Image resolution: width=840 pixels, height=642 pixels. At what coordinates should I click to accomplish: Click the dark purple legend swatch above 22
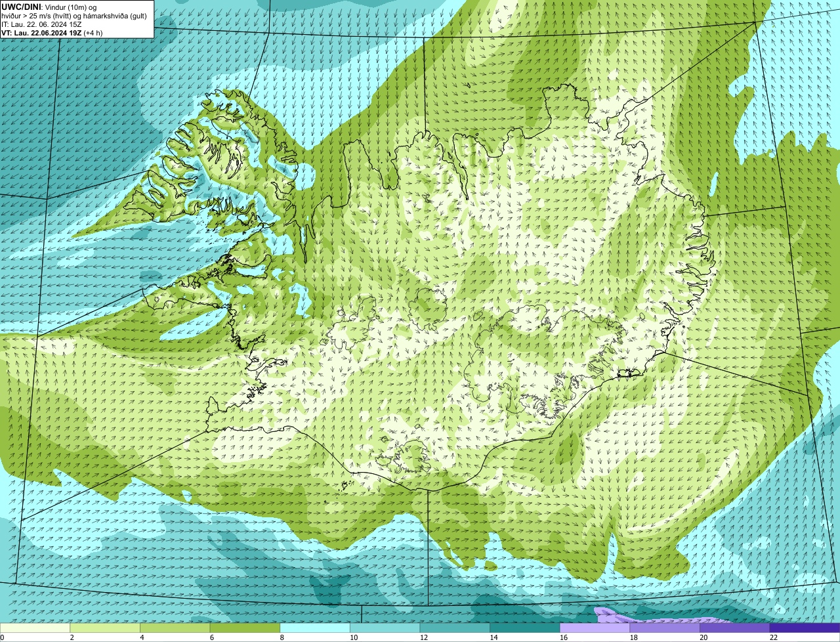[x=805, y=628]
